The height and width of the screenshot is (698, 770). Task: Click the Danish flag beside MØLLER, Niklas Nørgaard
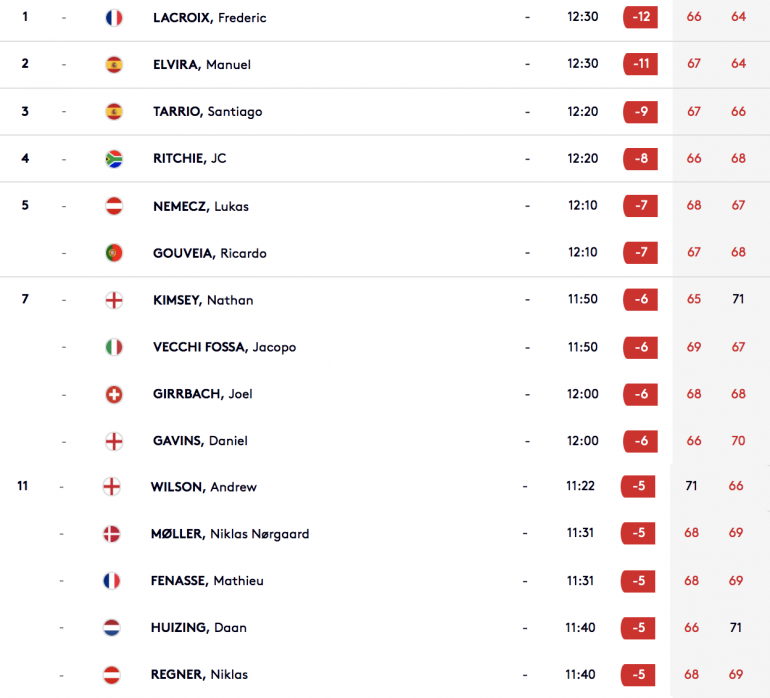(111, 534)
